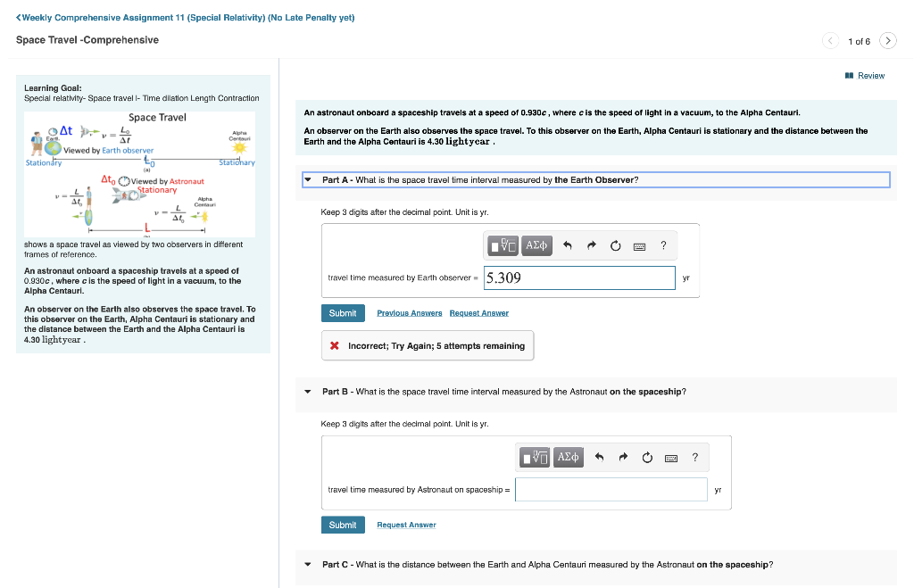
Task: Click the Part A header question text
Action: [x=480, y=180]
